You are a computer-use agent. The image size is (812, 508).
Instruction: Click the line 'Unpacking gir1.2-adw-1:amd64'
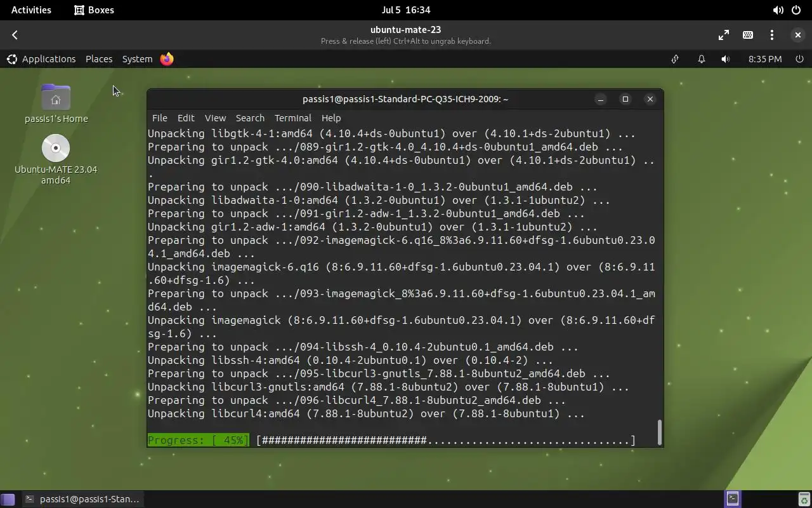(372, 227)
